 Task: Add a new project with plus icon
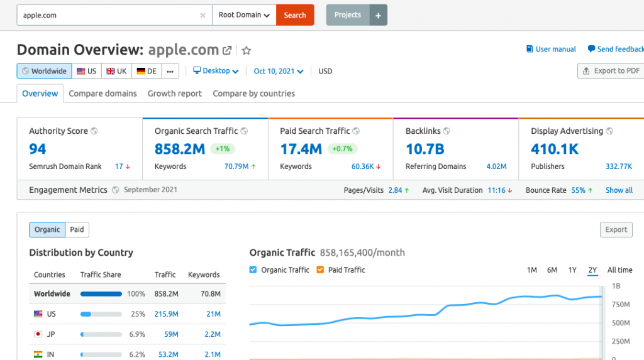[x=378, y=15]
